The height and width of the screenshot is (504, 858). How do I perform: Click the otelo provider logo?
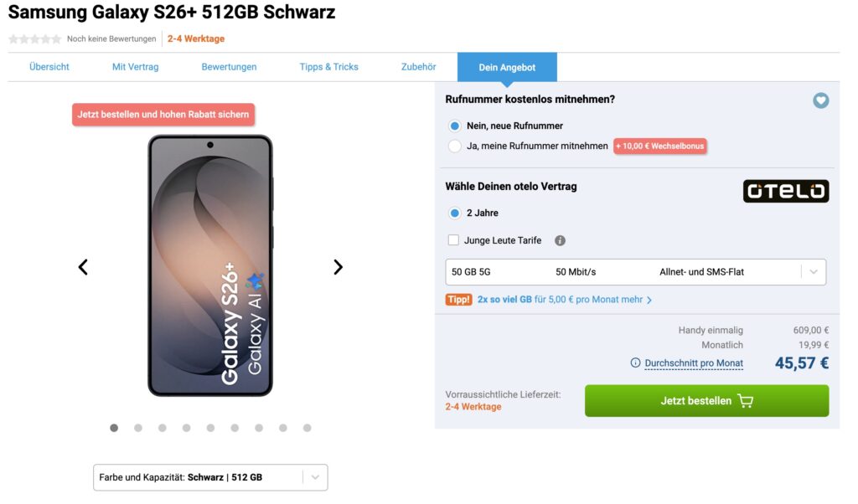click(785, 191)
